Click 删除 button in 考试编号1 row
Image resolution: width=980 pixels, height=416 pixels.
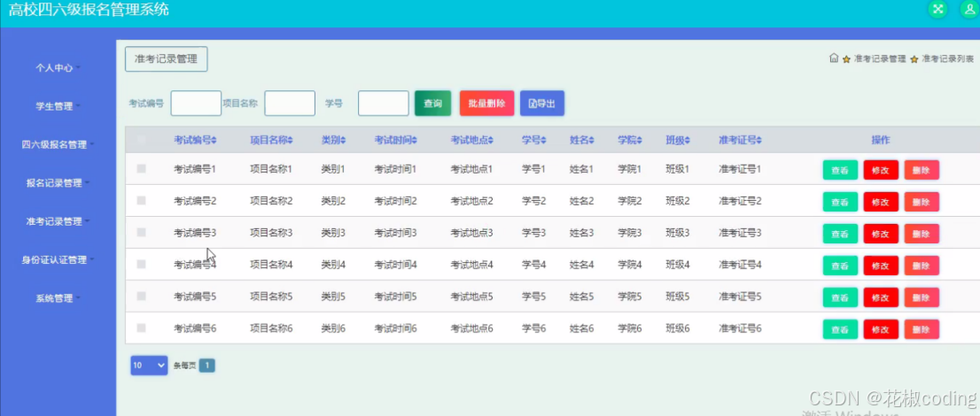tap(922, 170)
